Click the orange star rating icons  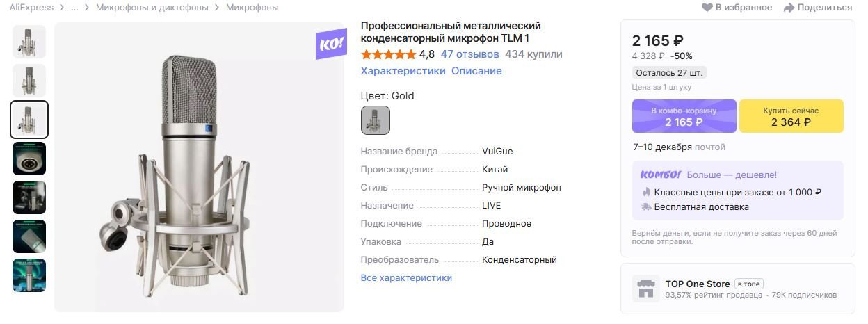(388, 54)
